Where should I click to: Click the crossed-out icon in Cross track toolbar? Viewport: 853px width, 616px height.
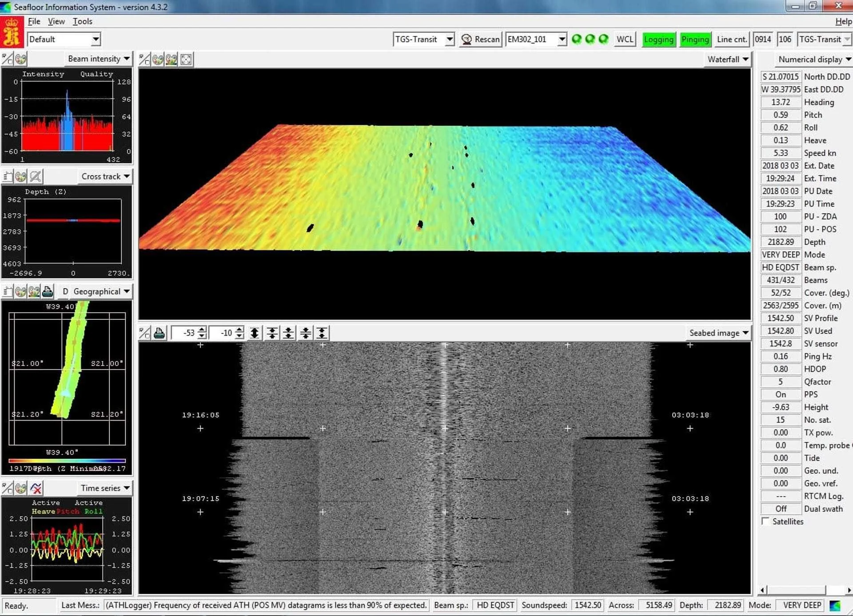[x=36, y=176]
